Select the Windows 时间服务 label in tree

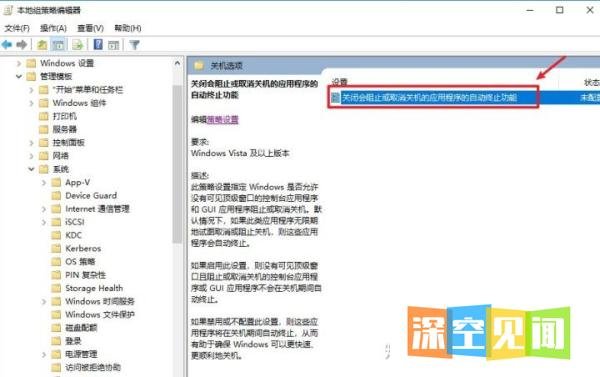(100, 302)
